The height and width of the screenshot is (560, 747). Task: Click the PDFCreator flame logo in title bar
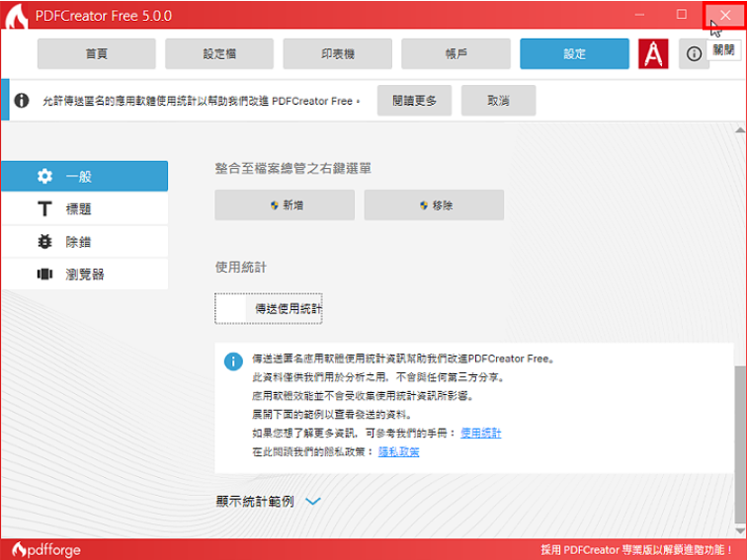(x=17, y=16)
